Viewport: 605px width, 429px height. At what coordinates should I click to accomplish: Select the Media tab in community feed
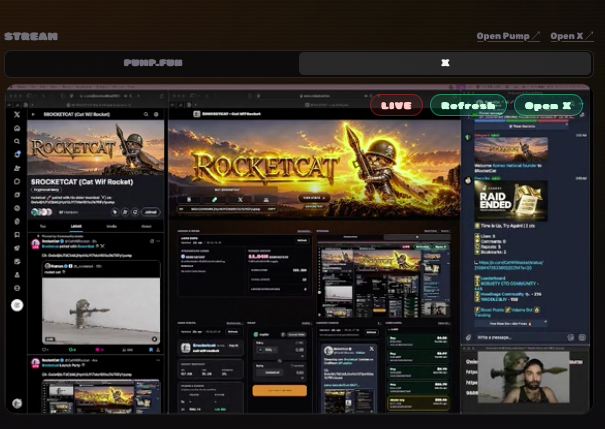[x=111, y=226]
